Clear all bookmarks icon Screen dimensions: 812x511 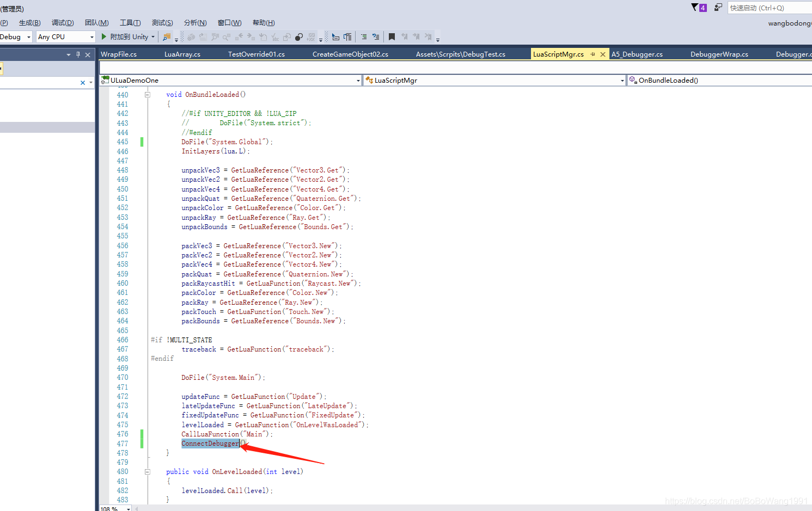(428, 36)
